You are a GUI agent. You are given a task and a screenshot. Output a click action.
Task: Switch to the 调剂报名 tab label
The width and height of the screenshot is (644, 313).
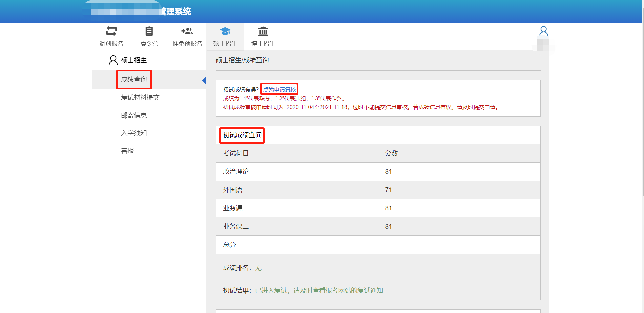click(x=111, y=44)
